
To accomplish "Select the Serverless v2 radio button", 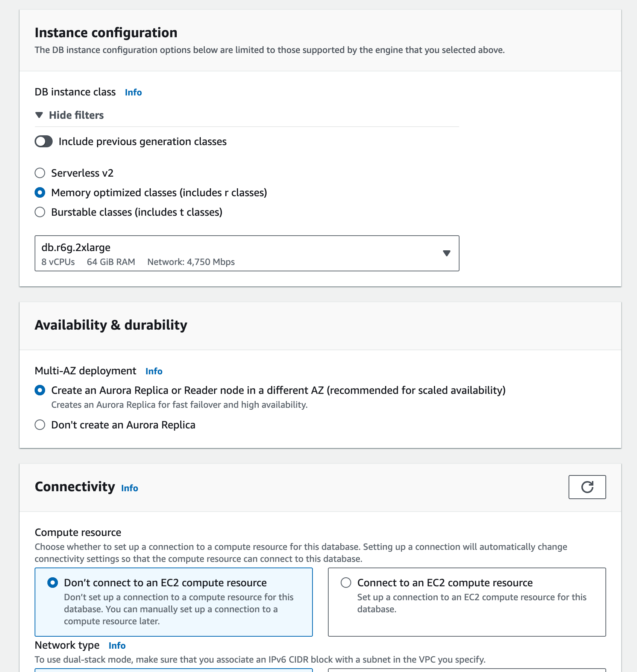I will click(x=40, y=173).
